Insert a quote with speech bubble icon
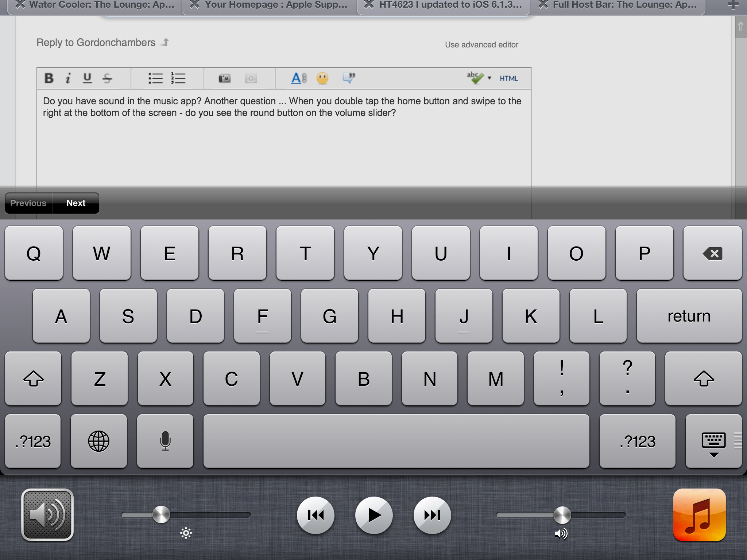Image resolution: width=747 pixels, height=560 pixels. [x=349, y=78]
